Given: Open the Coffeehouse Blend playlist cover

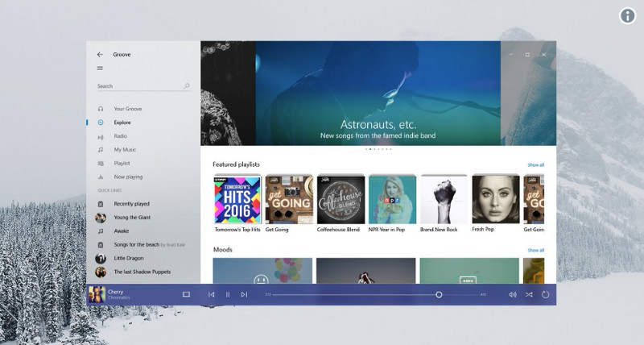Looking at the screenshot, I should coord(341,199).
